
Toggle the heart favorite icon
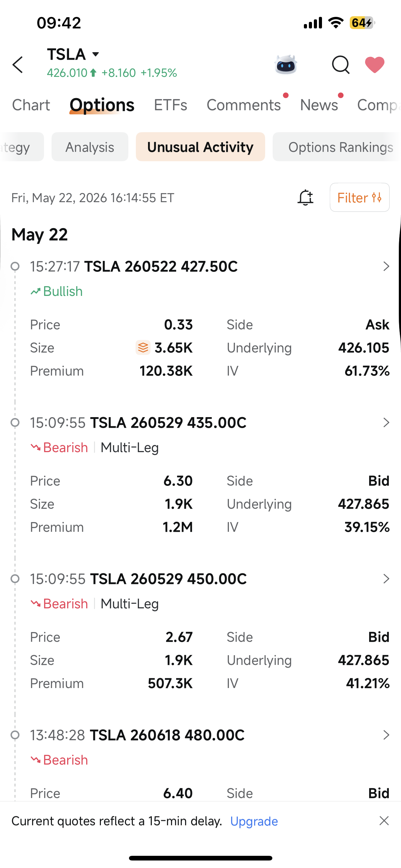[x=375, y=65]
